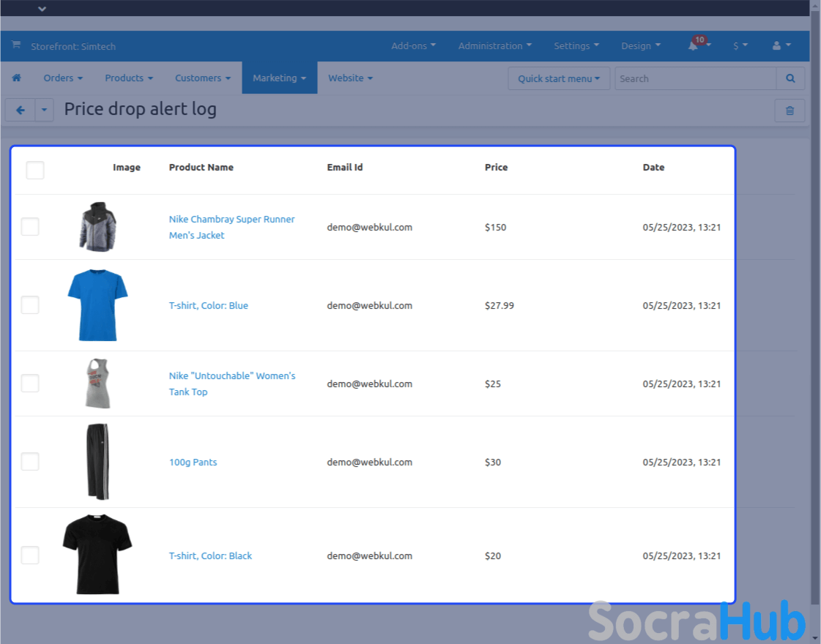Click the collapse chevron at top bar
821x644 pixels.
(42, 9)
